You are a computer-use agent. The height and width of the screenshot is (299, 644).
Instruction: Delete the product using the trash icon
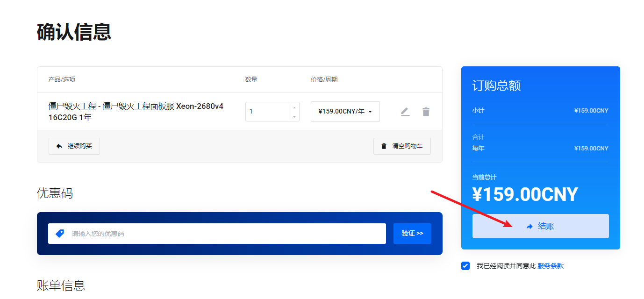[426, 112]
